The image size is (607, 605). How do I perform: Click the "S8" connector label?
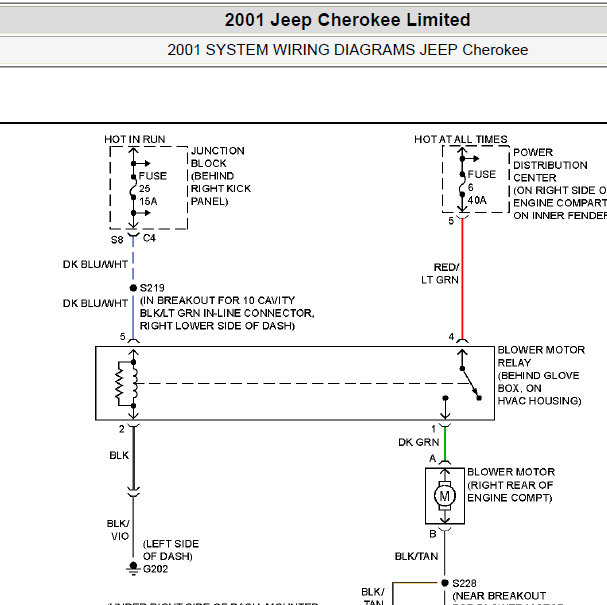coord(117,240)
